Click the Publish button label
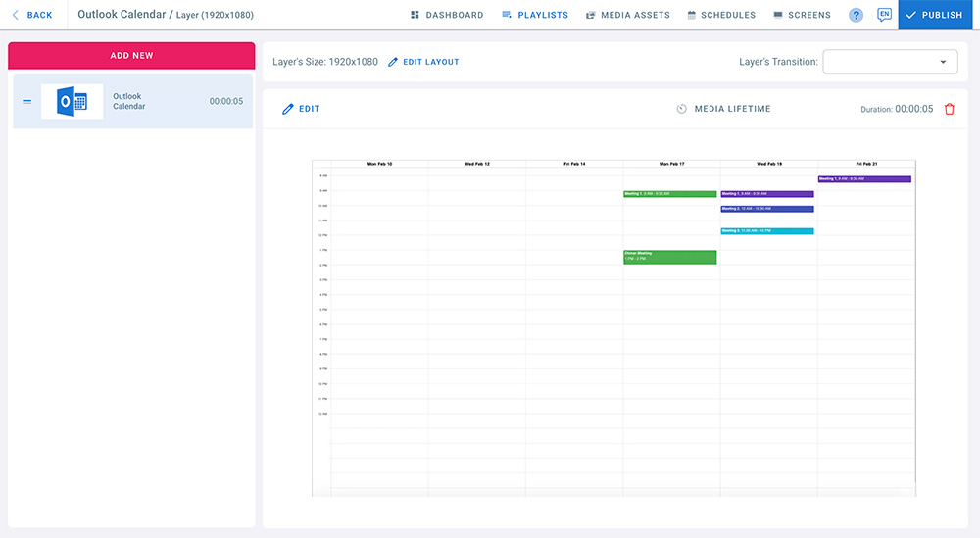Viewport: 980px width, 538px height. [x=942, y=15]
